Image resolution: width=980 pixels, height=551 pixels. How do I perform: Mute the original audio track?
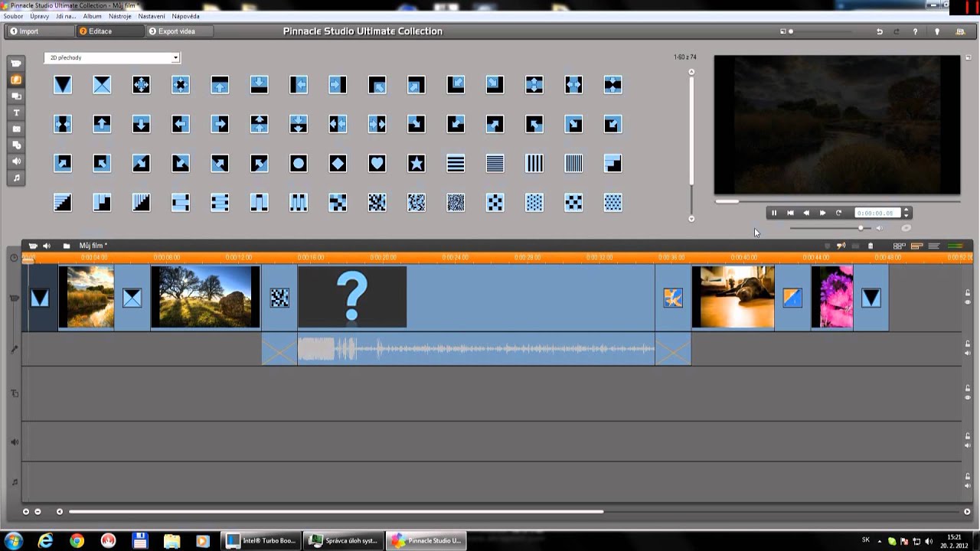tap(968, 354)
